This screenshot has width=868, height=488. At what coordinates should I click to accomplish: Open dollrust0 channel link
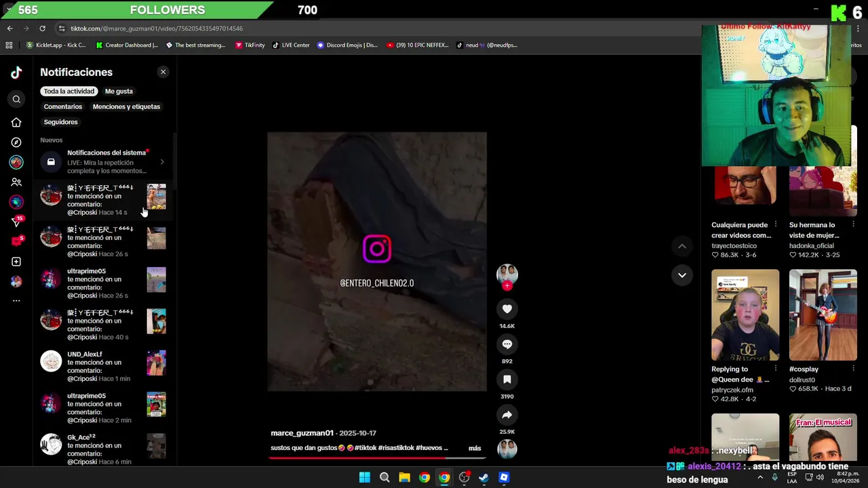804,380
